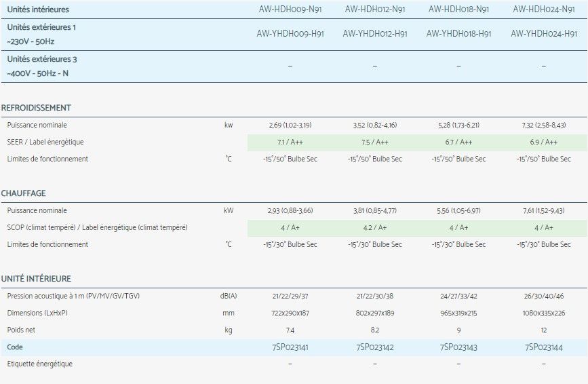The width and height of the screenshot is (588, 384).
Task: Click the green 7.1 / A++ SEER cell
Action: click(x=290, y=142)
